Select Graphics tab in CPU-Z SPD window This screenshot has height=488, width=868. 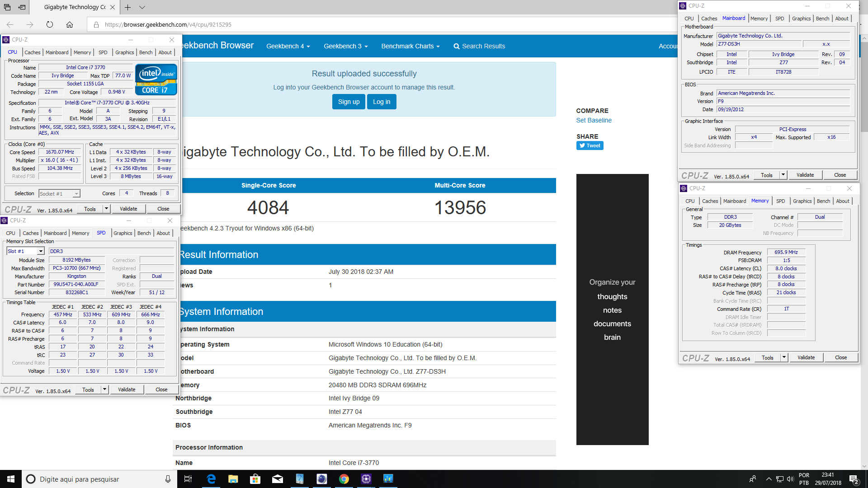123,233
